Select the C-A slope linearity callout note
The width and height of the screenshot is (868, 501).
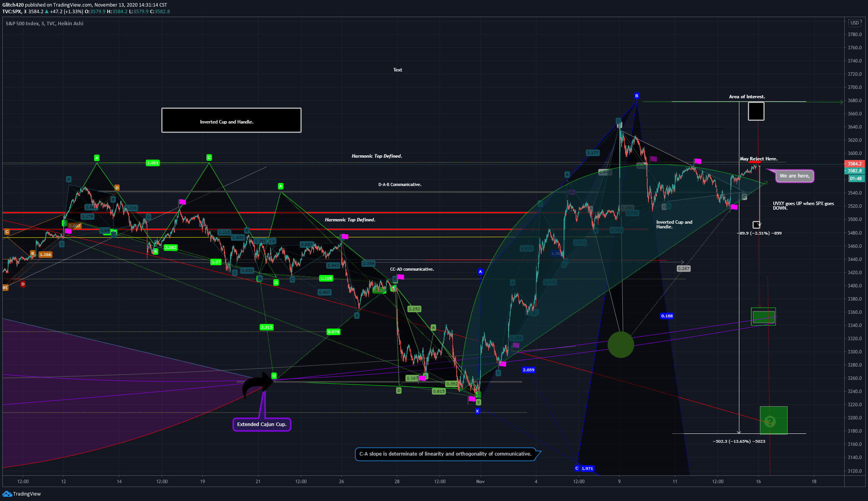pos(445,454)
